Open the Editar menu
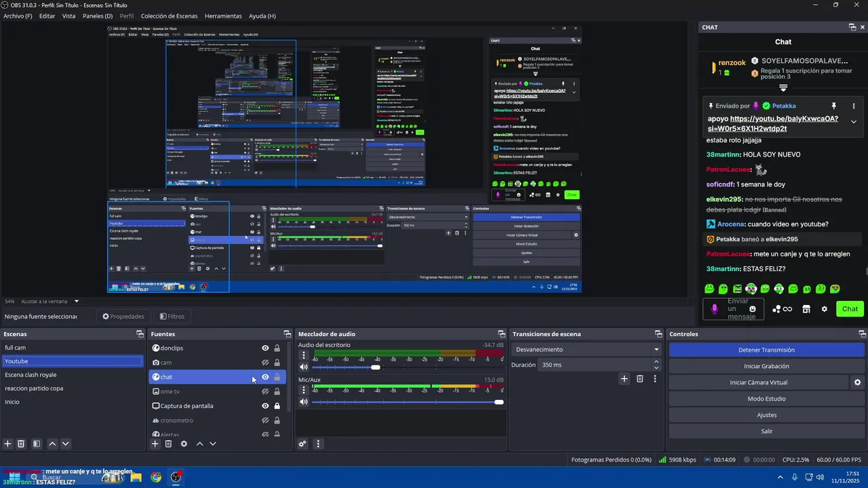Viewport: 868px width, 488px height. coord(47,16)
